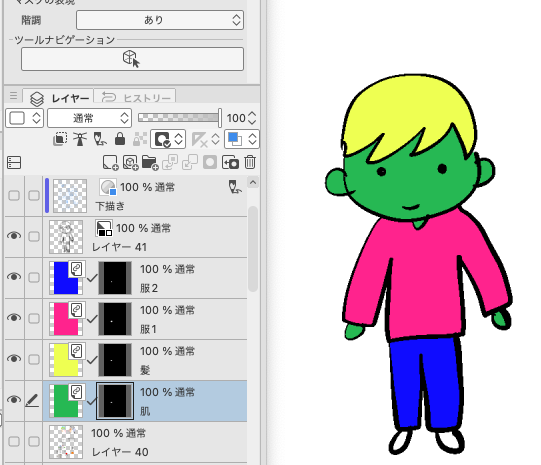Click the ruler visibility icon
Viewport: 541px width, 465px height.
(x=199, y=140)
